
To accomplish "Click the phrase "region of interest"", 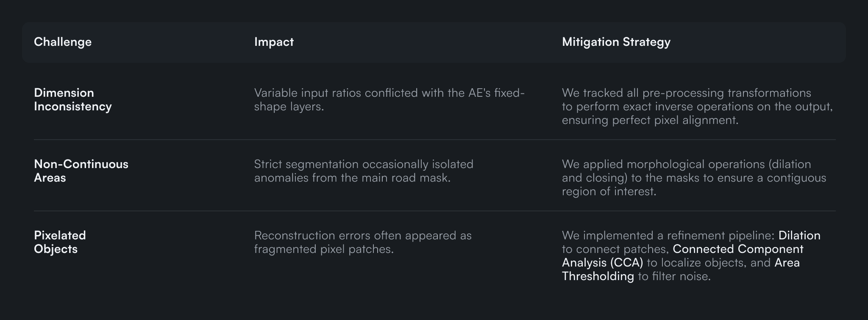I will 609,192.
